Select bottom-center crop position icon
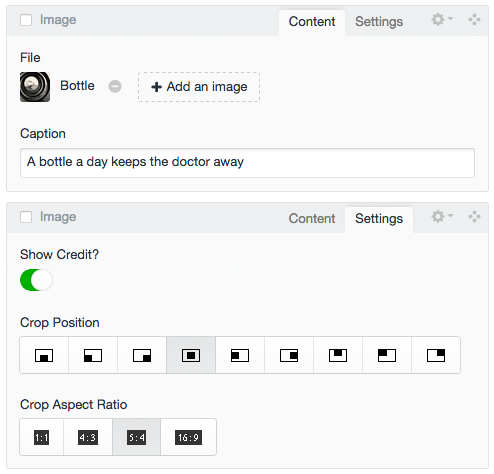The height and width of the screenshot is (474, 494). point(44,355)
